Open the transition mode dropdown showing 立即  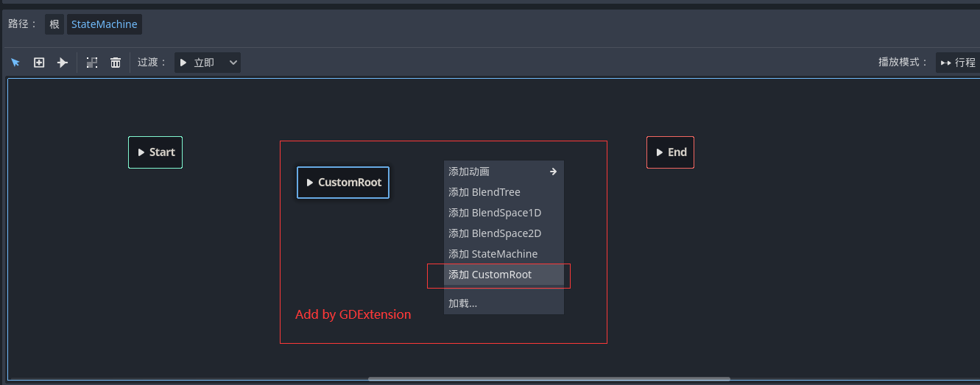click(x=208, y=63)
